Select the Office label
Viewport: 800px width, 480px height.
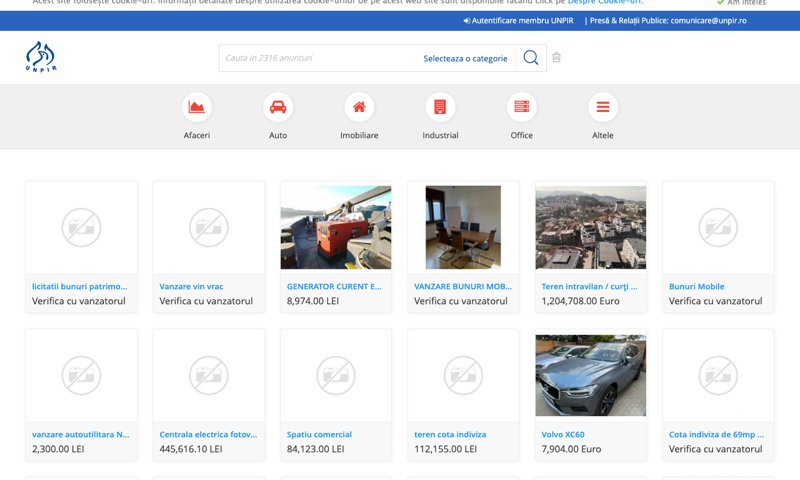[x=521, y=135]
